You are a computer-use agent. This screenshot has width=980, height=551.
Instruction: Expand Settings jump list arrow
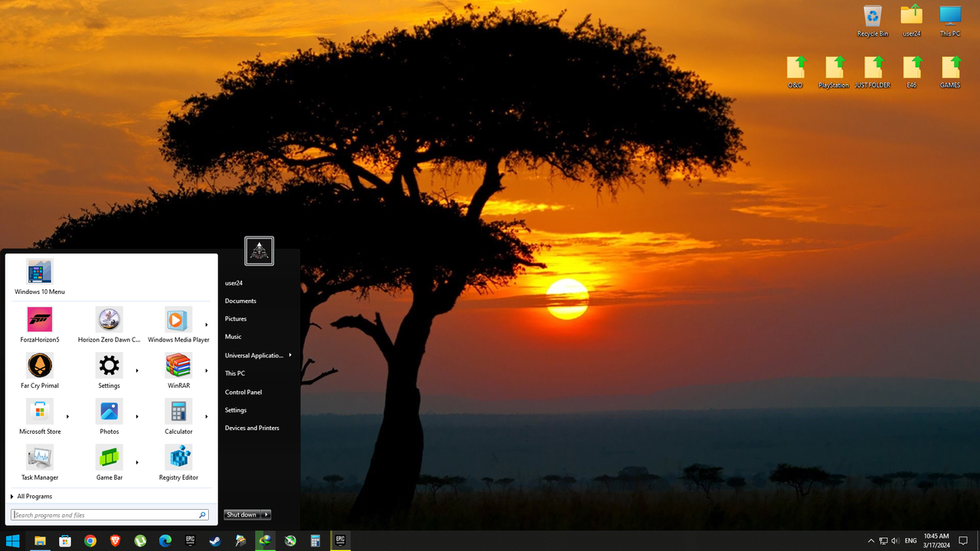[x=137, y=370]
